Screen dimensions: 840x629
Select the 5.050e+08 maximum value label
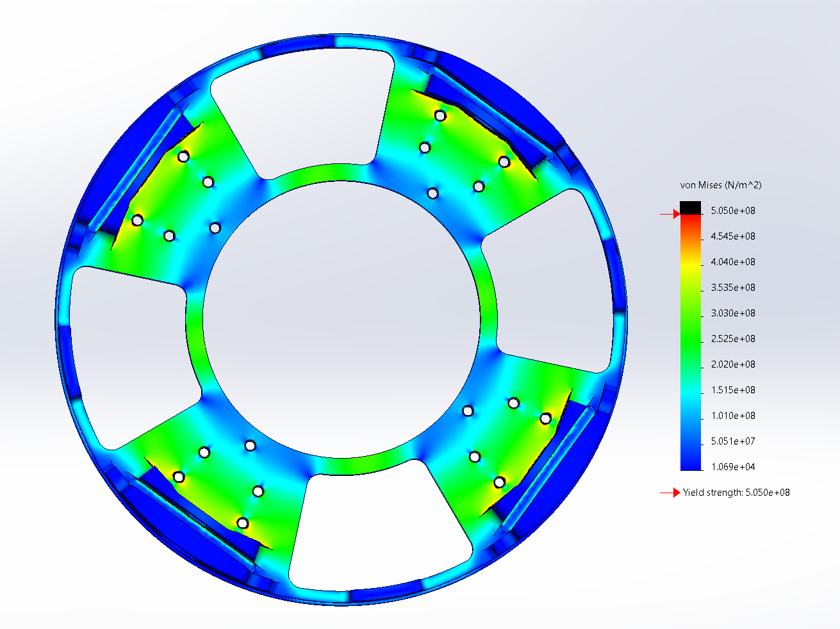click(734, 210)
